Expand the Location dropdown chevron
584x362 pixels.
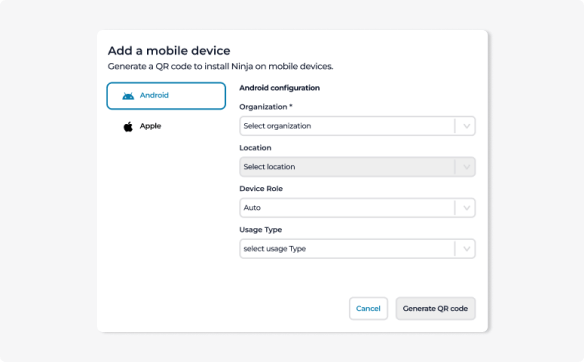[466, 167]
